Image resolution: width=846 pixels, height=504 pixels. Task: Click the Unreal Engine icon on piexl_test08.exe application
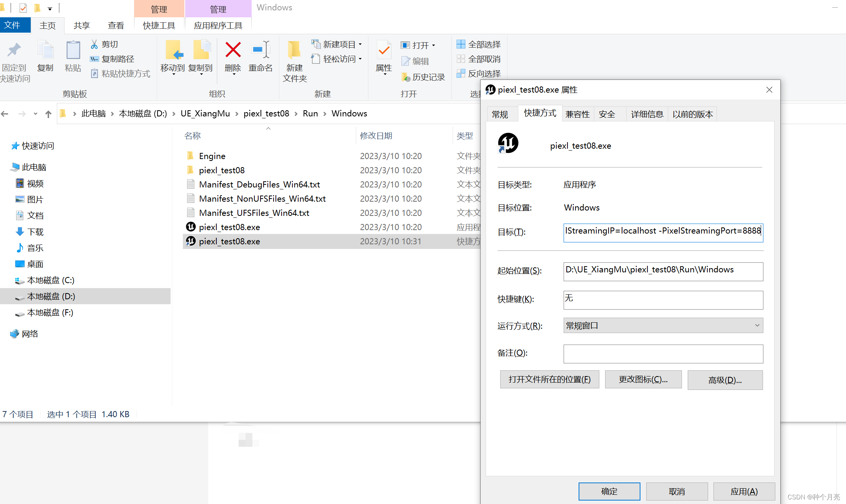coord(191,227)
